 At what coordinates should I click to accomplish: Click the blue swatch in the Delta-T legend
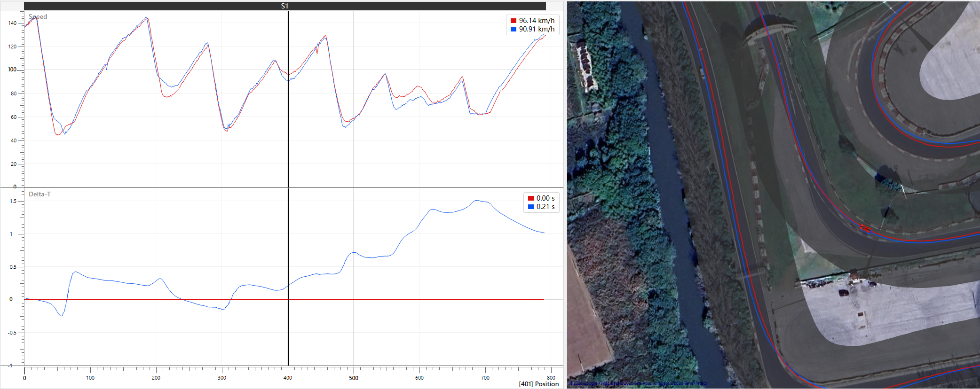(531, 207)
